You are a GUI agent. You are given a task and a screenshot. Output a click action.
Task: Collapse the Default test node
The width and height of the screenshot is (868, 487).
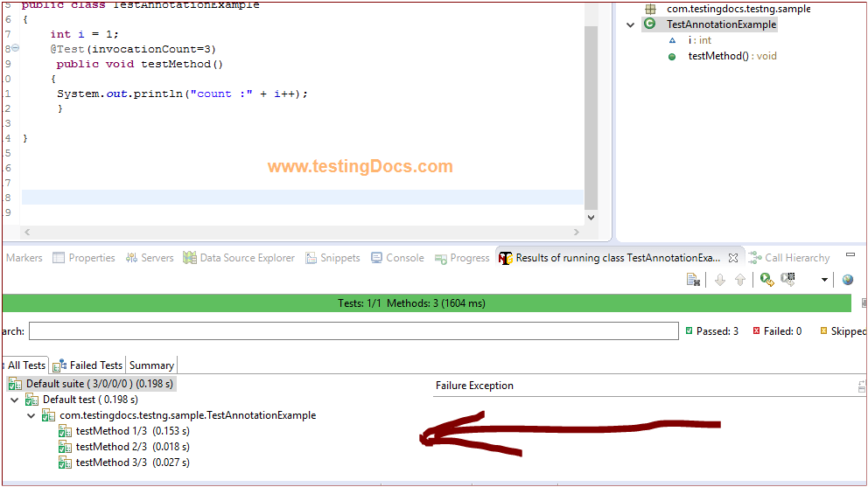[15, 400]
